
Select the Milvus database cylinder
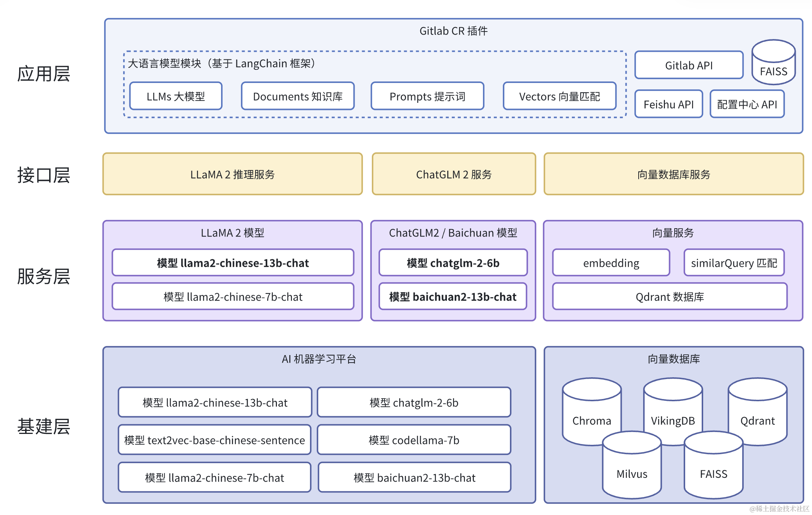(632, 465)
